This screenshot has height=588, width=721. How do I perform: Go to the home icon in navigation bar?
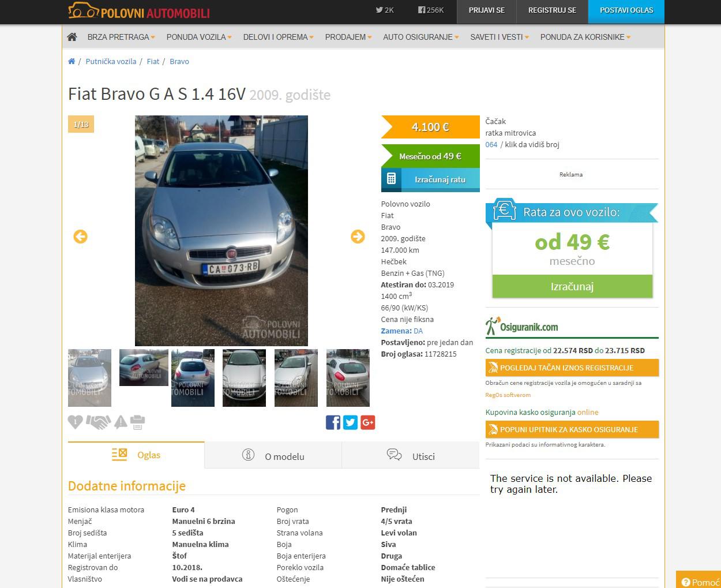pyautogui.click(x=72, y=37)
